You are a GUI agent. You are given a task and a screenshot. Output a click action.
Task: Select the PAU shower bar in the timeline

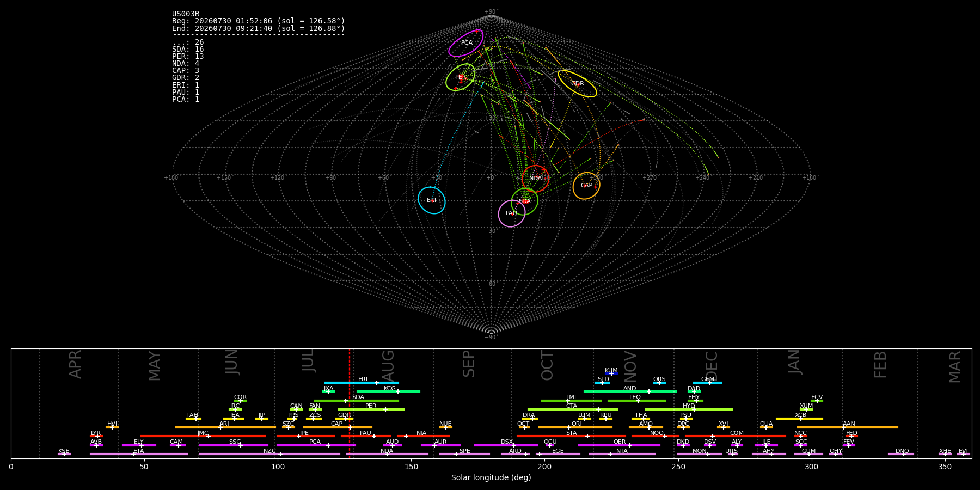(366, 436)
